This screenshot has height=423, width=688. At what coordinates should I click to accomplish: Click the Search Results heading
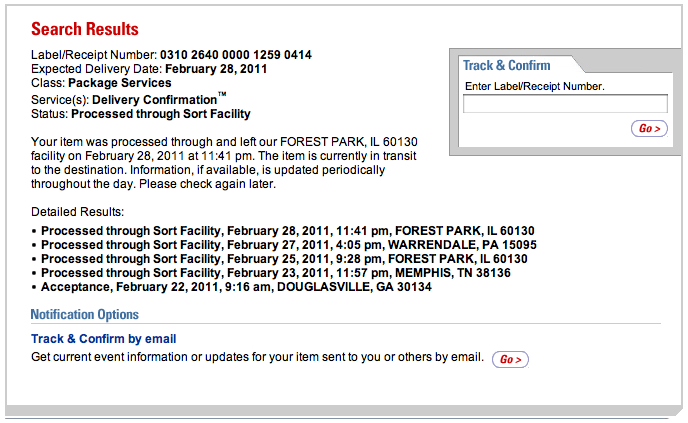pyautogui.click(x=85, y=30)
